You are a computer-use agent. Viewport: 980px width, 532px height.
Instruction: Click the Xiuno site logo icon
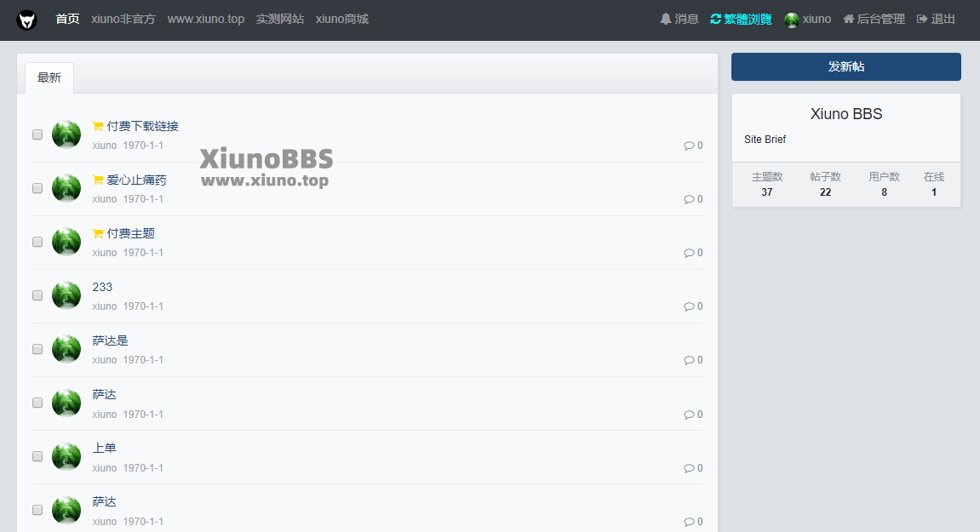[27, 20]
